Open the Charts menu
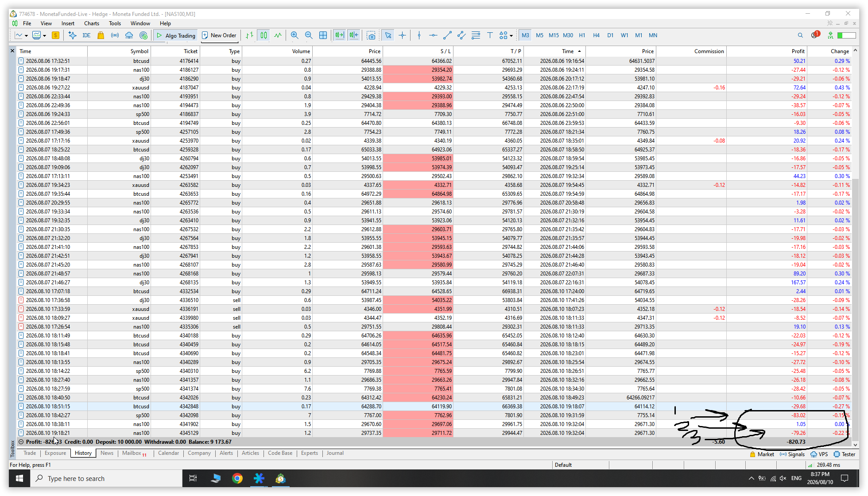The image size is (868, 496). click(x=92, y=23)
